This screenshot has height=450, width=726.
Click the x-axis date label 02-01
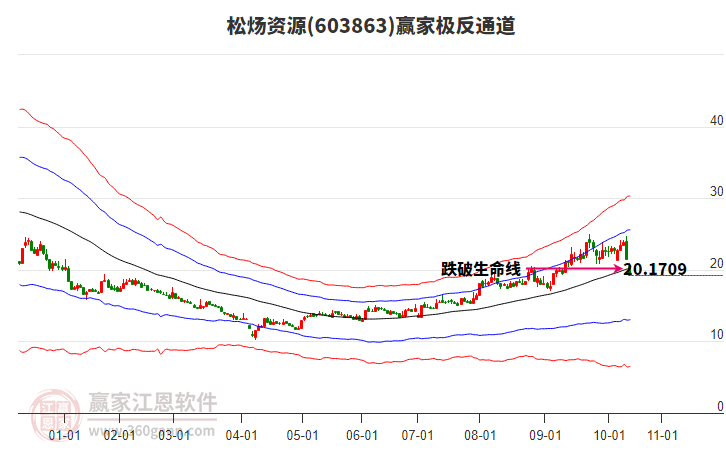[x=119, y=435]
